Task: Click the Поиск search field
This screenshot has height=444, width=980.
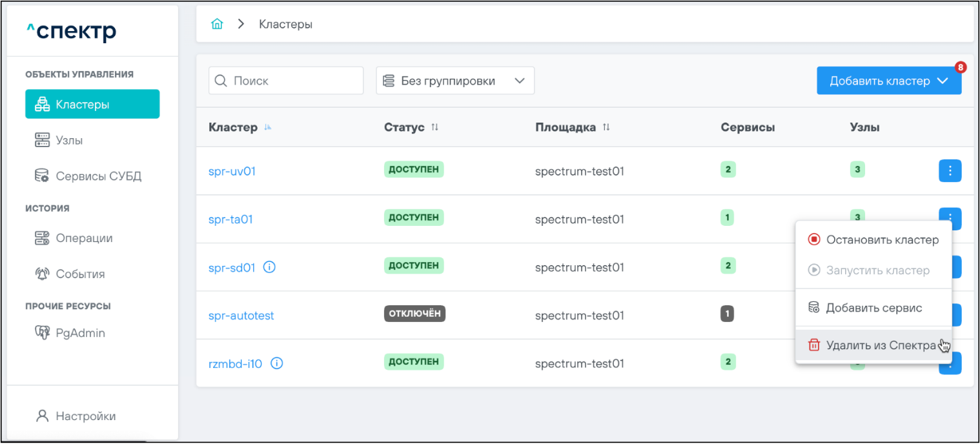Action: point(286,81)
